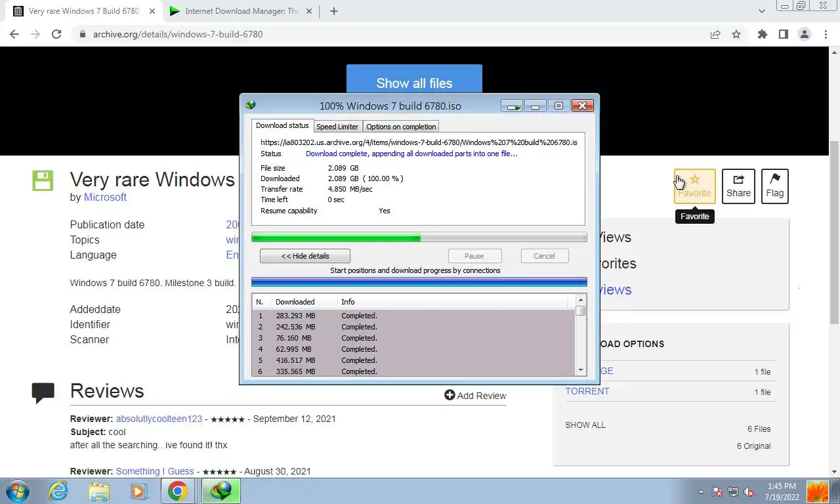This screenshot has height=504, width=840.
Task: Click the muted volume tray icon
Action: (749, 492)
